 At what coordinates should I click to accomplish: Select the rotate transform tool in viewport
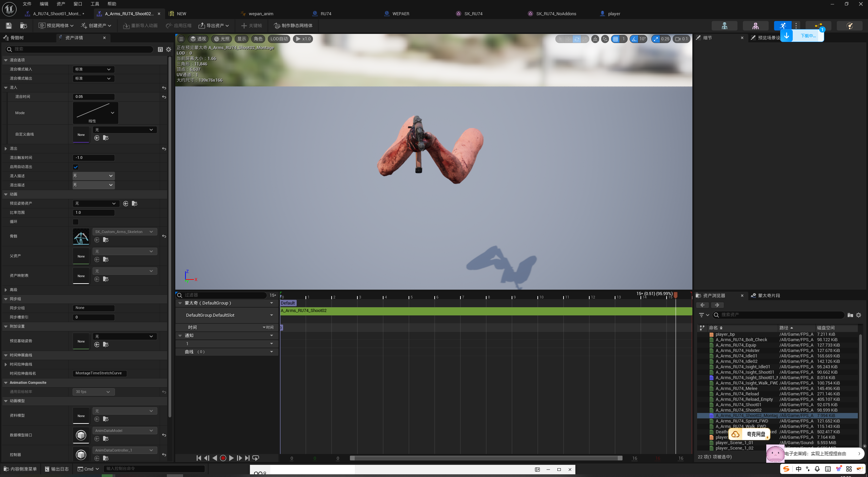pos(577,39)
